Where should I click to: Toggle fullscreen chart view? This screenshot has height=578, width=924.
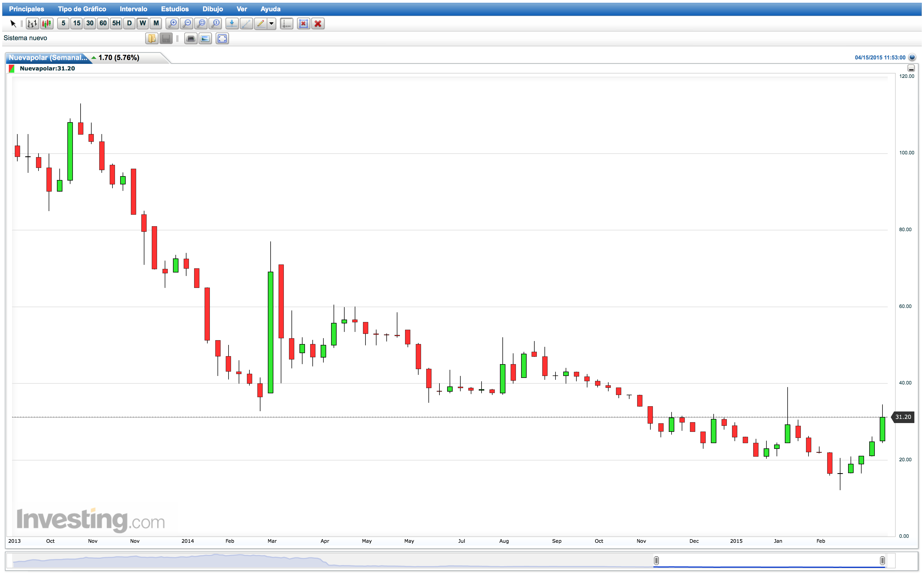tap(222, 38)
